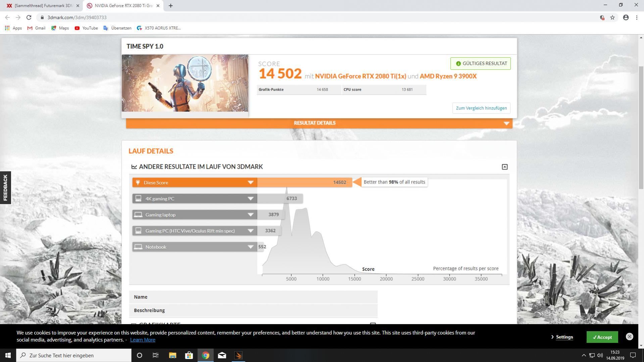Go back to the previous page
644x362 pixels.
7,17
